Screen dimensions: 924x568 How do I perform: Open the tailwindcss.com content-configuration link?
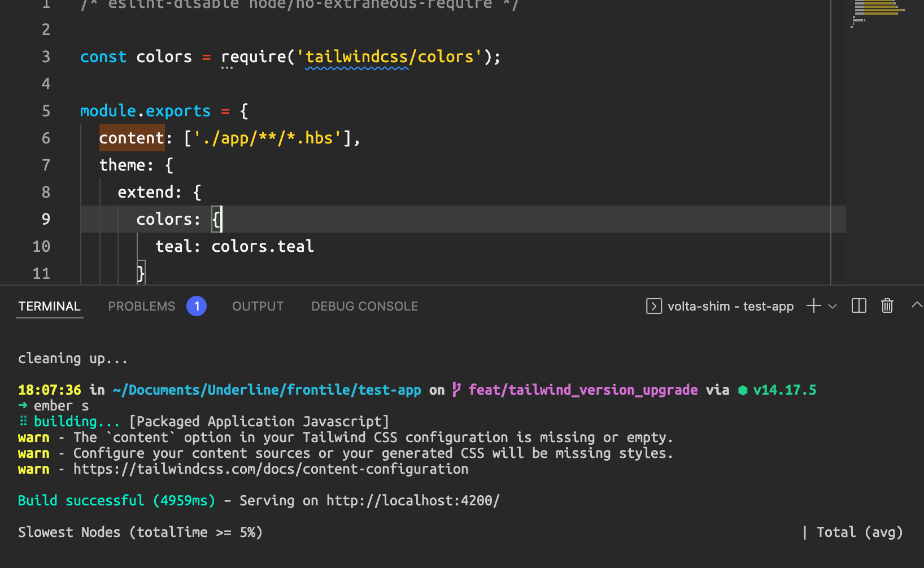[x=271, y=469]
